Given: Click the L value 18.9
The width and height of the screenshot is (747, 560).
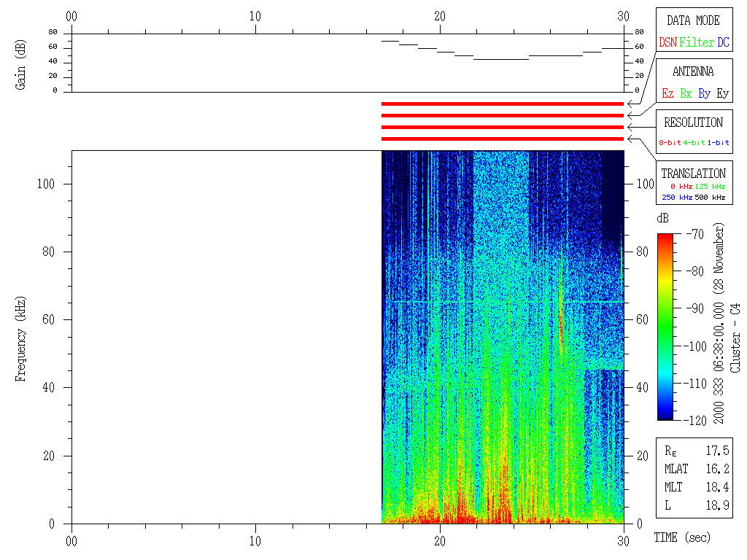Looking at the screenshot, I should click(717, 505).
